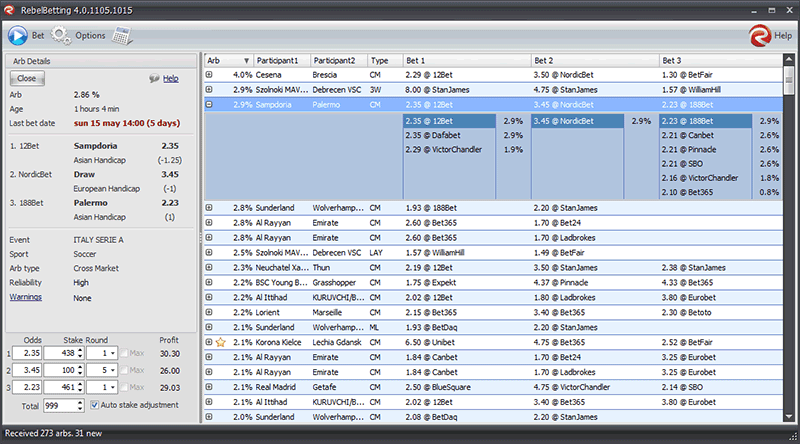The width and height of the screenshot is (800, 444).
Task: Sort by the Type column header
Action: coord(385,61)
